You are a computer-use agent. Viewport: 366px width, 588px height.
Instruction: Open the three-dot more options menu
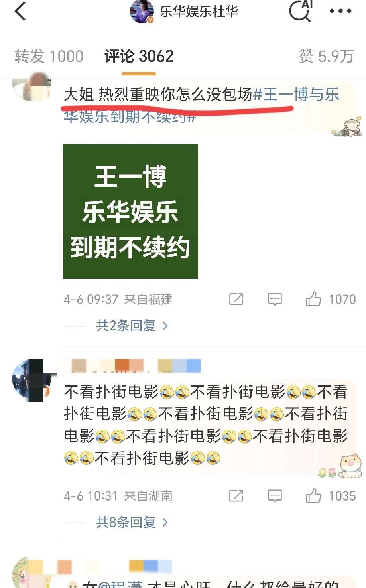tap(340, 11)
